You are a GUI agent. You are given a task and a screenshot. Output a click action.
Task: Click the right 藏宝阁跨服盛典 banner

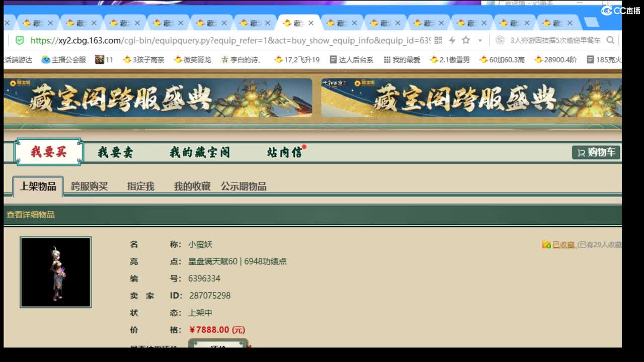click(471, 98)
